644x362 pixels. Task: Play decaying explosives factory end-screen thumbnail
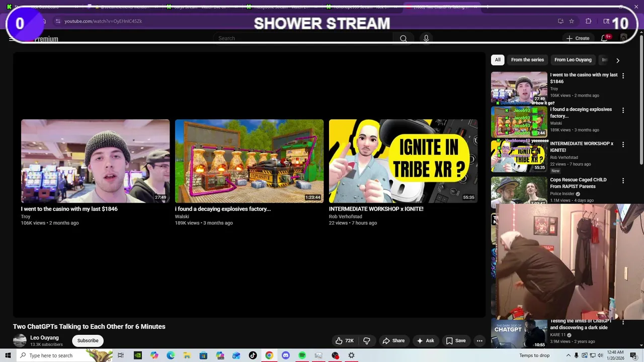(249, 161)
